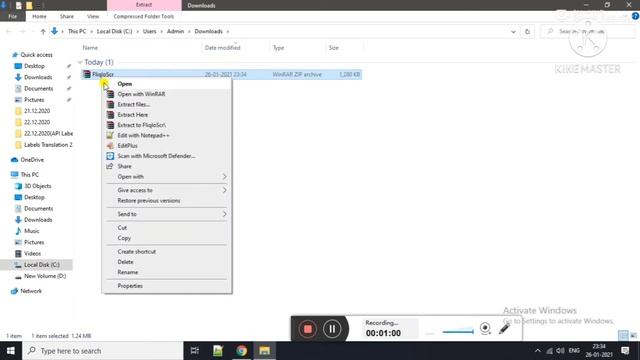This screenshot has height=360, width=640.
Task: Click the Extract contextual tab header
Action: (x=144, y=5)
